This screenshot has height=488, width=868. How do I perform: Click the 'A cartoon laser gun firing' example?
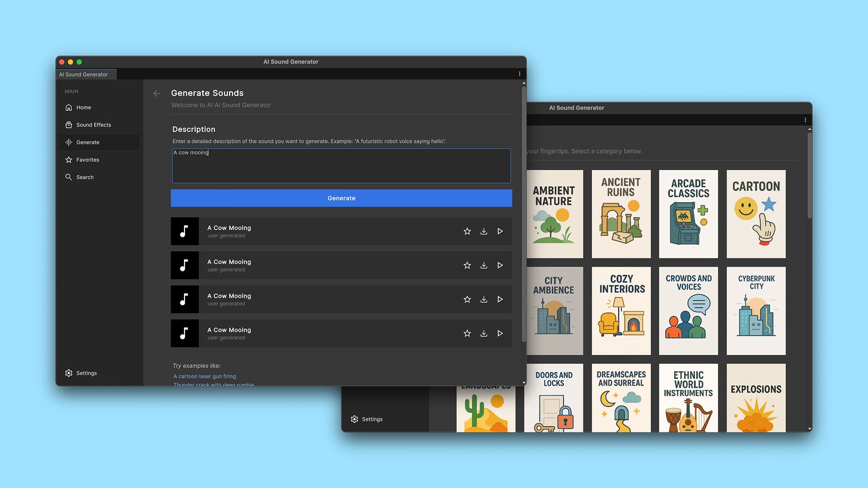coord(204,376)
